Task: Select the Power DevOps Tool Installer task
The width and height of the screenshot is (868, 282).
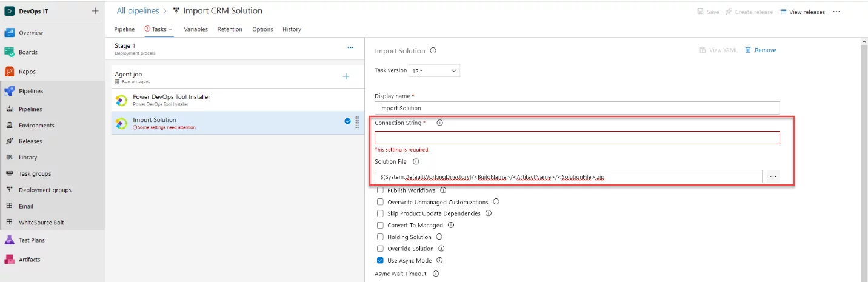Action: coord(237,99)
